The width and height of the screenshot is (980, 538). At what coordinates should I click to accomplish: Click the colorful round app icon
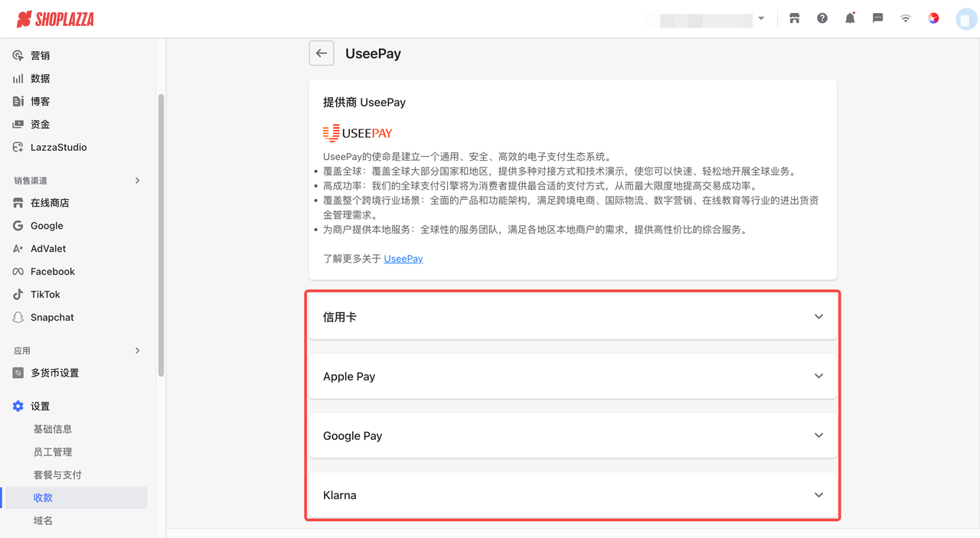(x=933, y=18)
